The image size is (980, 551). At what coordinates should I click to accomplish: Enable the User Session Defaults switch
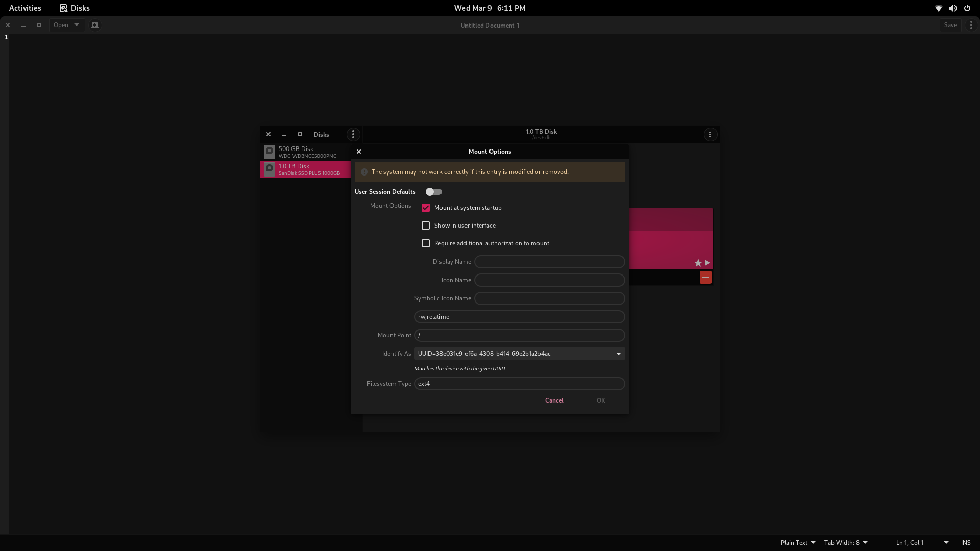coord(433,191)
